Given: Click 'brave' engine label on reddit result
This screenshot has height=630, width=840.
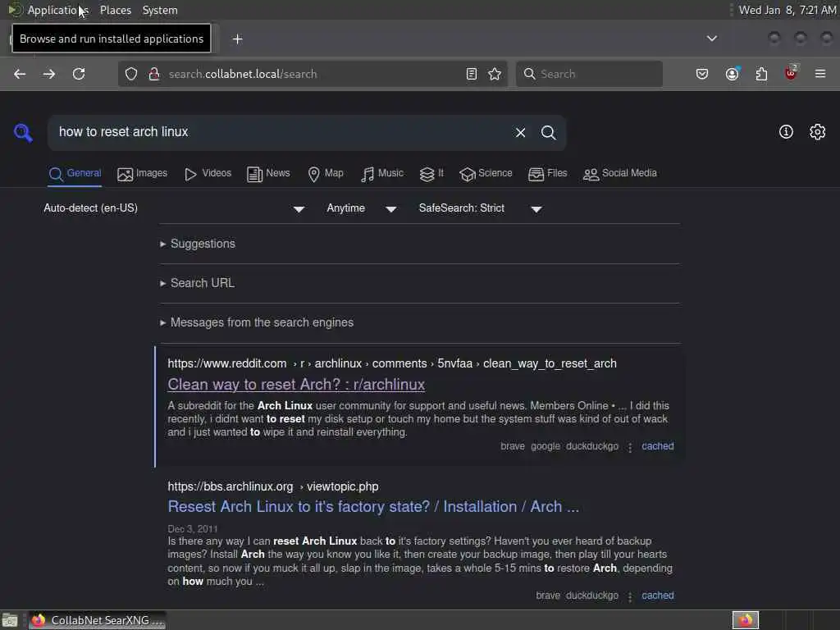Looking at the screenshot, I should point(513,446).
